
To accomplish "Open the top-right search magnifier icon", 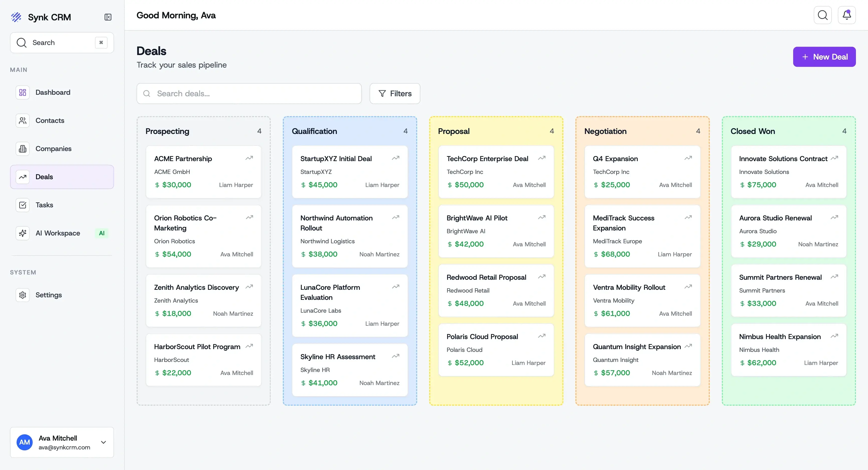I will point(823,15).
